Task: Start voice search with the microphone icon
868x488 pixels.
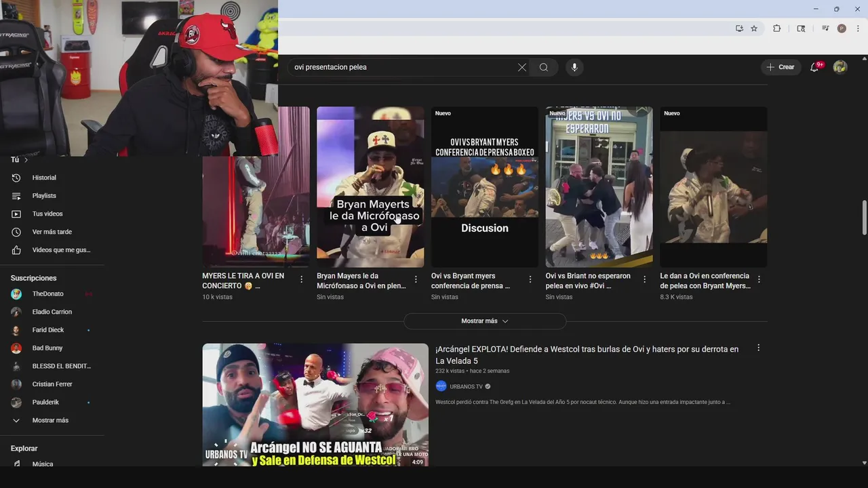Action: pos(574,67)
